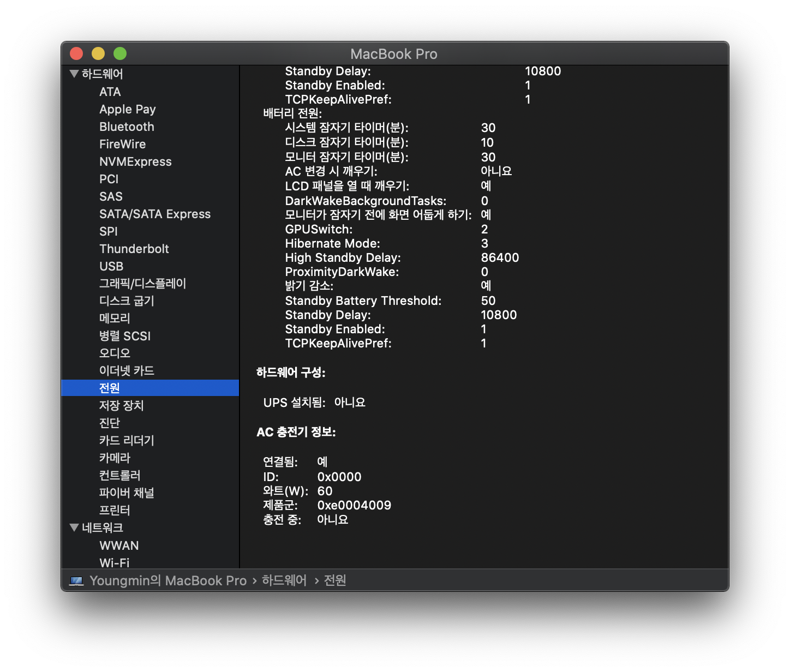Click the High Standby Delay value 86400
Viewport: 790px width, 672px height.
[500, 257]
